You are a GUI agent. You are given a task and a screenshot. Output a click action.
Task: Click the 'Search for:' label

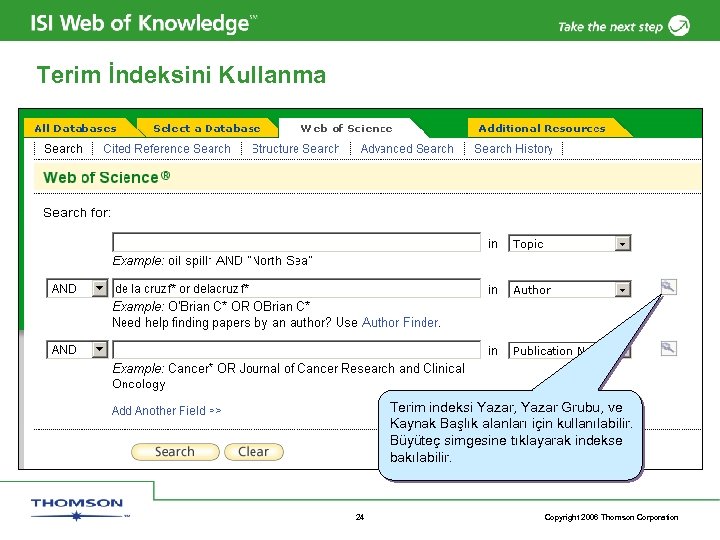click(x=77, y=213)
